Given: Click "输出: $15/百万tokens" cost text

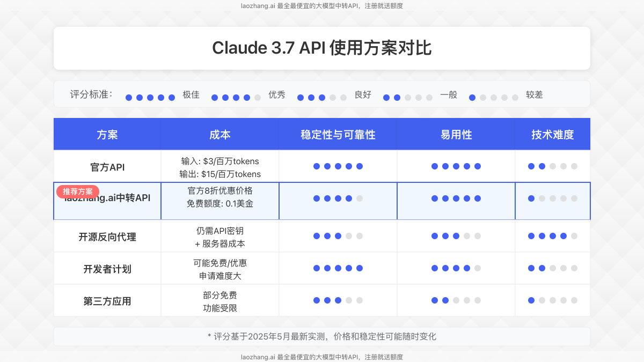Looking at the screenshot, I should (x=220, y=174).
